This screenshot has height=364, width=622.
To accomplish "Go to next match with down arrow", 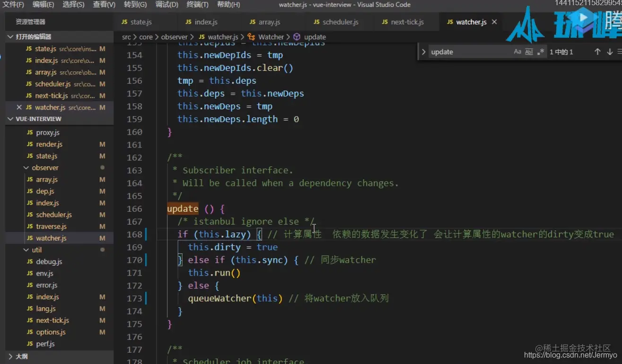I will click(610, 52).
